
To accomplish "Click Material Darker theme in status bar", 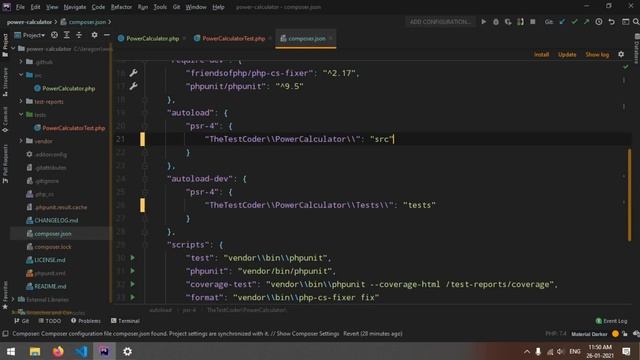I will (589, 334).
